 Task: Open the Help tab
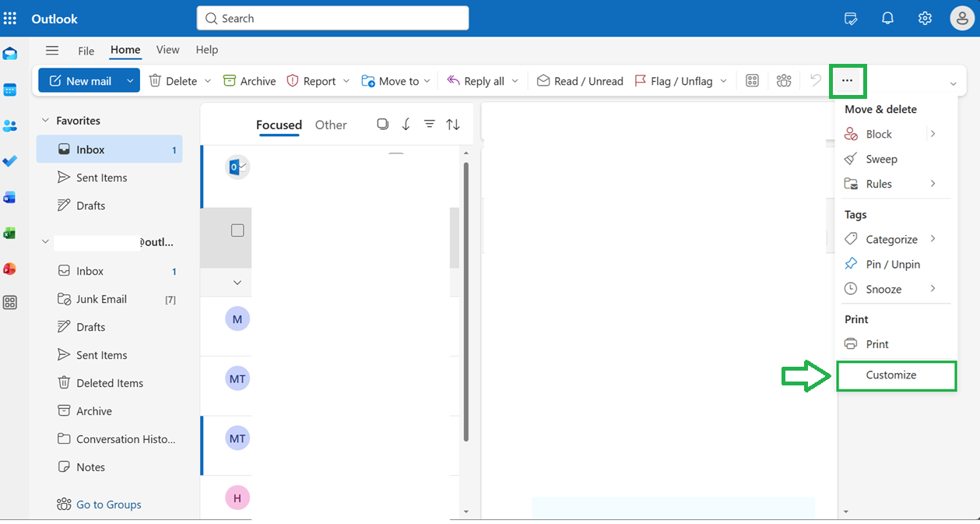pos(206,50)
